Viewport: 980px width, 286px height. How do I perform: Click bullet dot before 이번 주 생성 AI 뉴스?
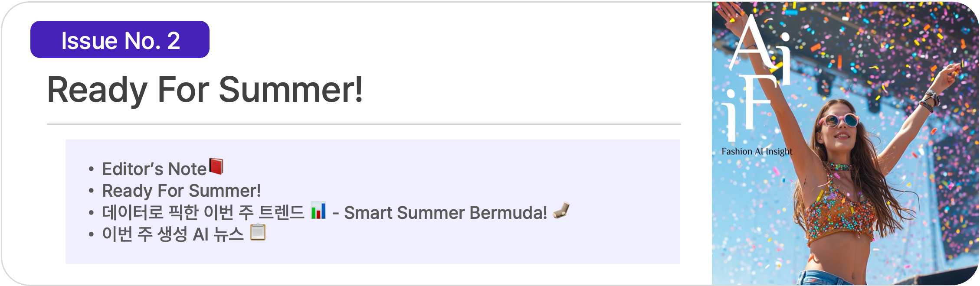point(91,235)
